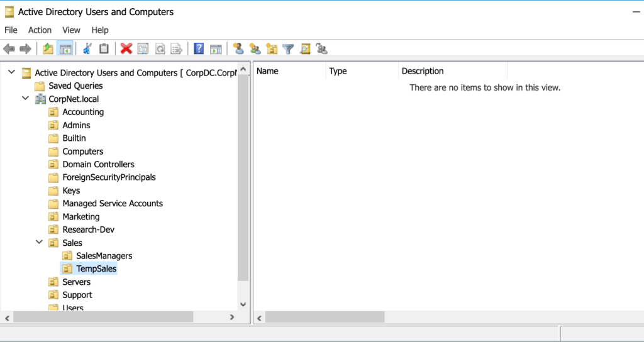Collapse the CorpNet.local domain node
This screenshot has height=342, width=644.
tap(25, 99)
